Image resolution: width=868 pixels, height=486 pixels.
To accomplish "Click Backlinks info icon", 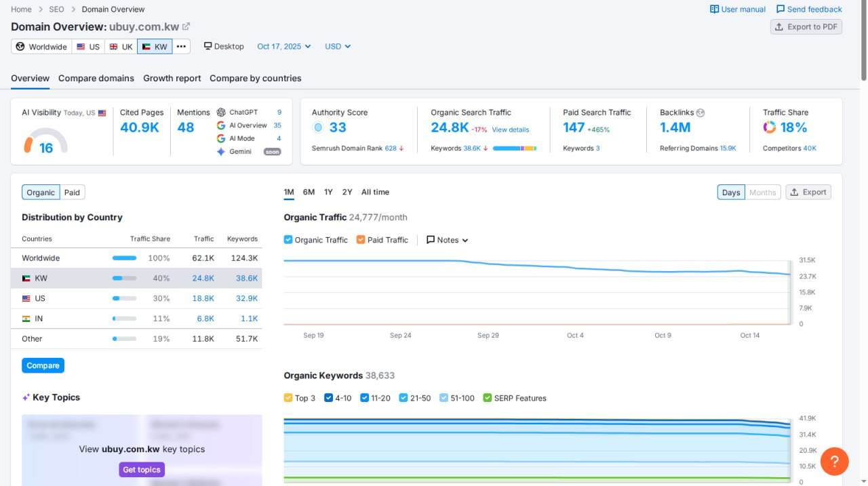I will 701,113.
